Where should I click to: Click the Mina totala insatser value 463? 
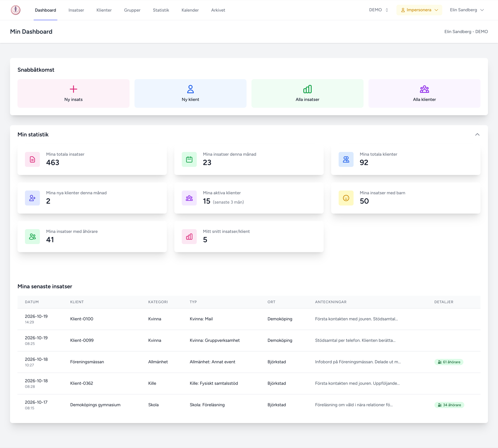point(53,163)
